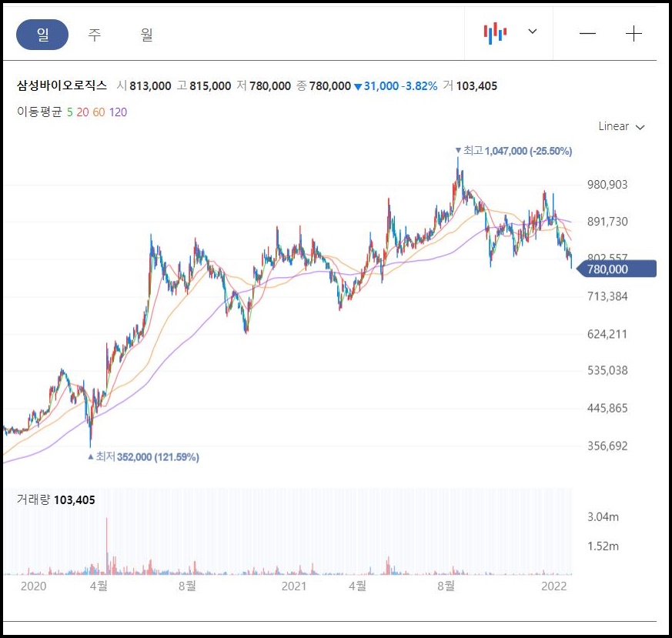Click the 최저 352,000 low marker

(144, 456)
